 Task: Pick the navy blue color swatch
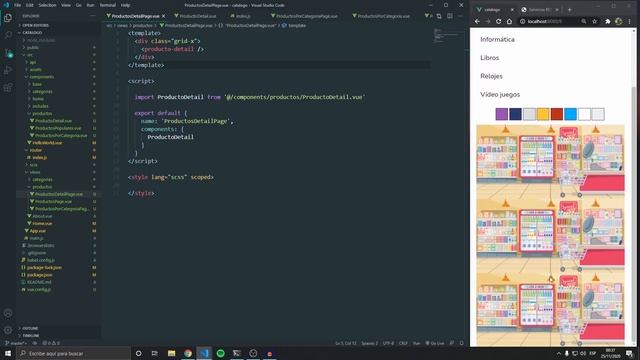click(x=516, y=114)
